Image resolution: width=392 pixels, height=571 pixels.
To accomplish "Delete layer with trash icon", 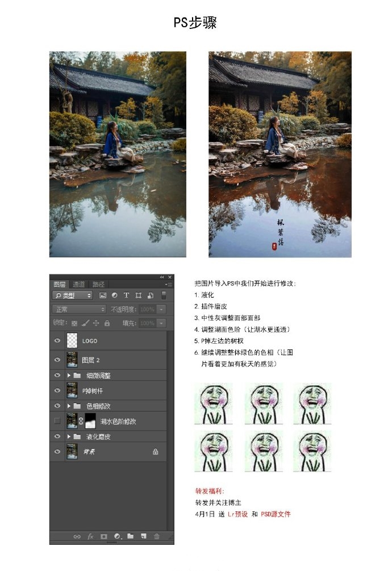I will point(156,536).
